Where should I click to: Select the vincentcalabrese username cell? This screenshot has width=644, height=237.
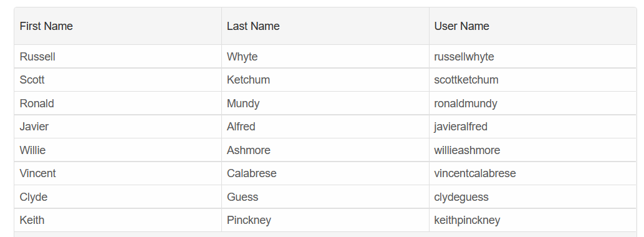click(532, 173)
